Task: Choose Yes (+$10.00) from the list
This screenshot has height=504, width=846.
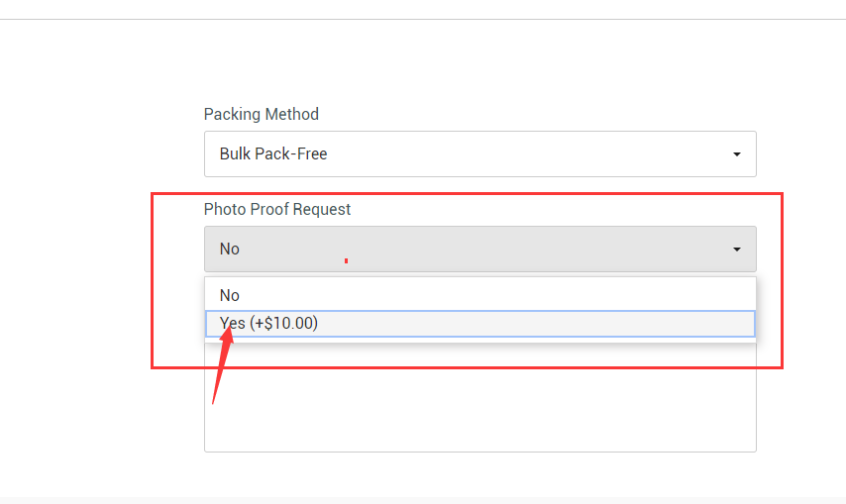Action: 480,324
